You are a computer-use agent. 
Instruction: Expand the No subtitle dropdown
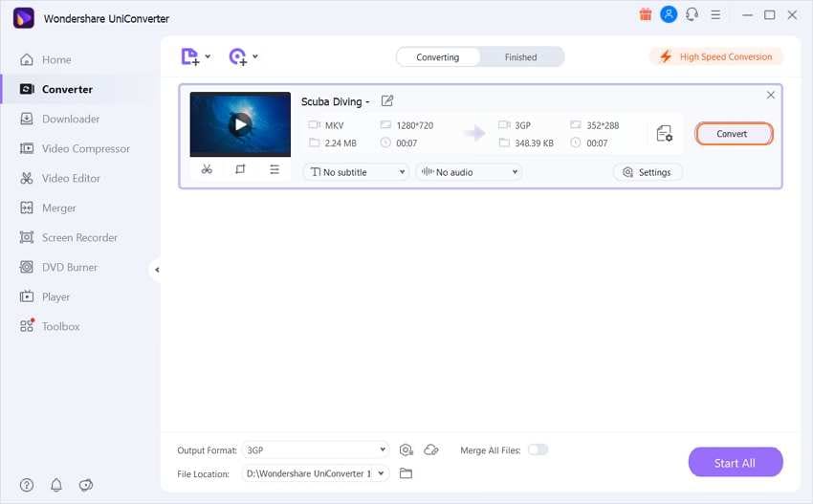(357, 172)
